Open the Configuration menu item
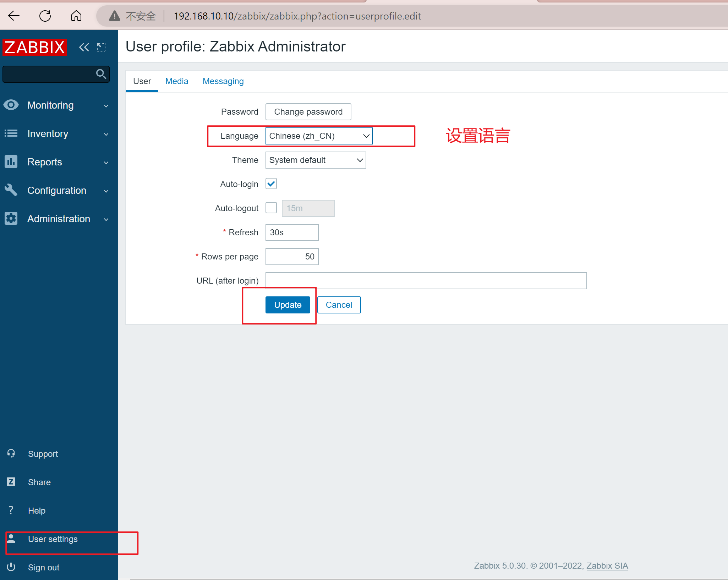 [x=59, y=190]
